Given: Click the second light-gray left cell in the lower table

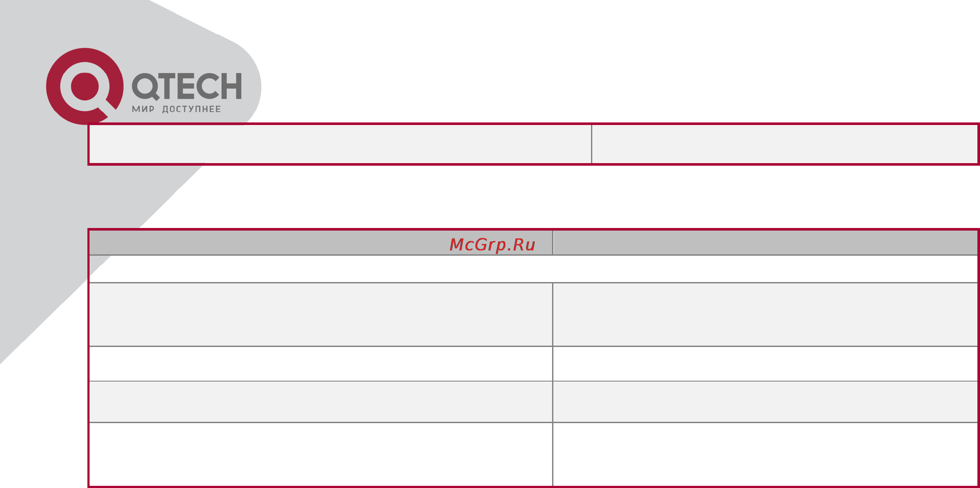Looking at the screenshot, I should click(x=321, y=402).
